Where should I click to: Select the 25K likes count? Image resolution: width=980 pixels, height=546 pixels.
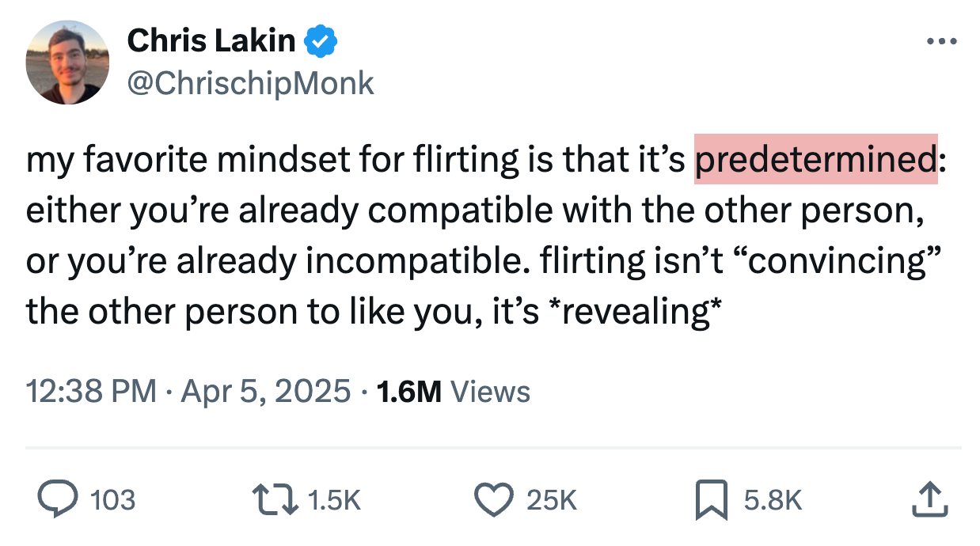coord(552,500)
